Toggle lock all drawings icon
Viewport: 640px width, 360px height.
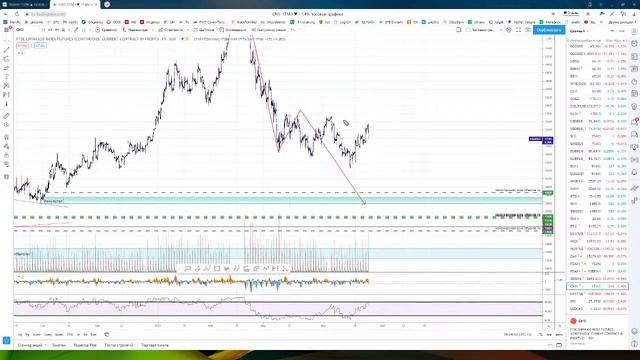[6, 155]
